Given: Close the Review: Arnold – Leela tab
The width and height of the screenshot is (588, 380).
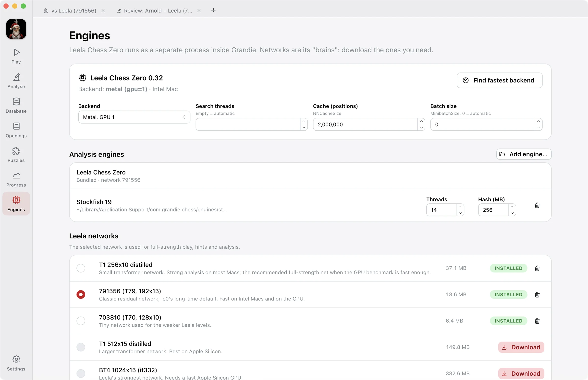Looking at the screenshot, I should click(199, 11).
